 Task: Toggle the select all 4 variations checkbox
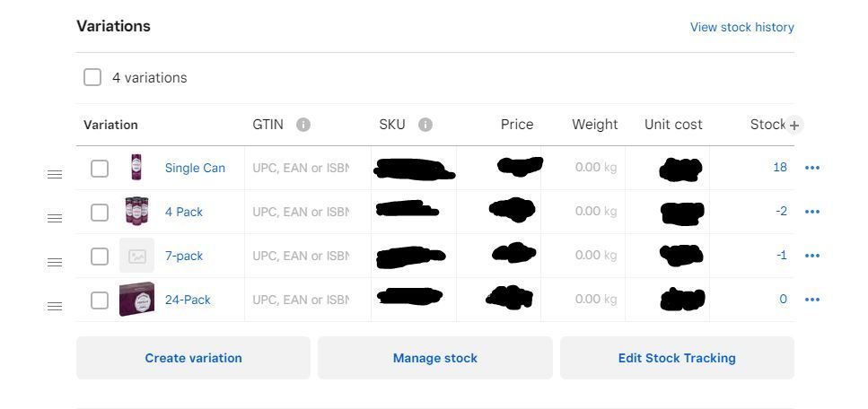(92, 77)
